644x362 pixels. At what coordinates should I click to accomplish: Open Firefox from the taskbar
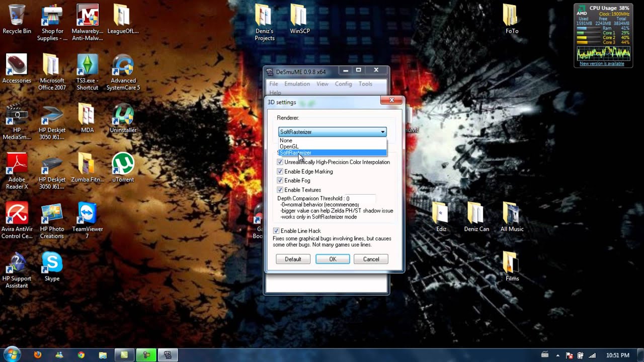pos(38,355)
